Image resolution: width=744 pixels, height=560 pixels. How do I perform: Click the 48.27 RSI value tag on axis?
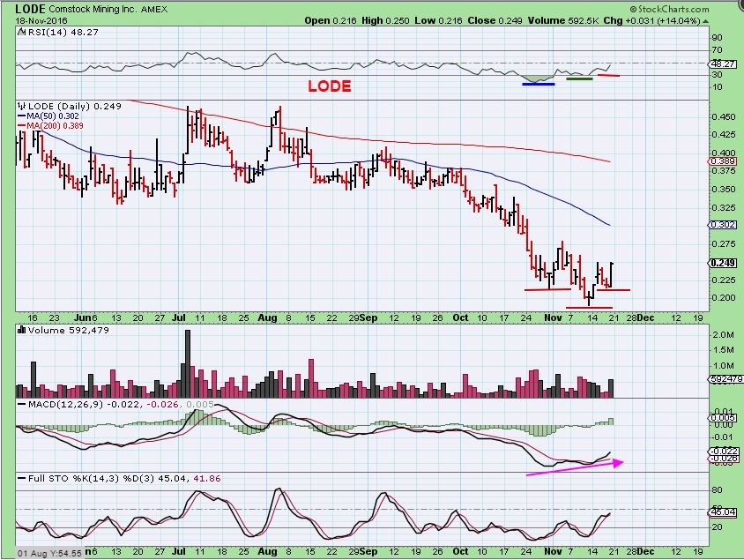[x=723, y=63]
